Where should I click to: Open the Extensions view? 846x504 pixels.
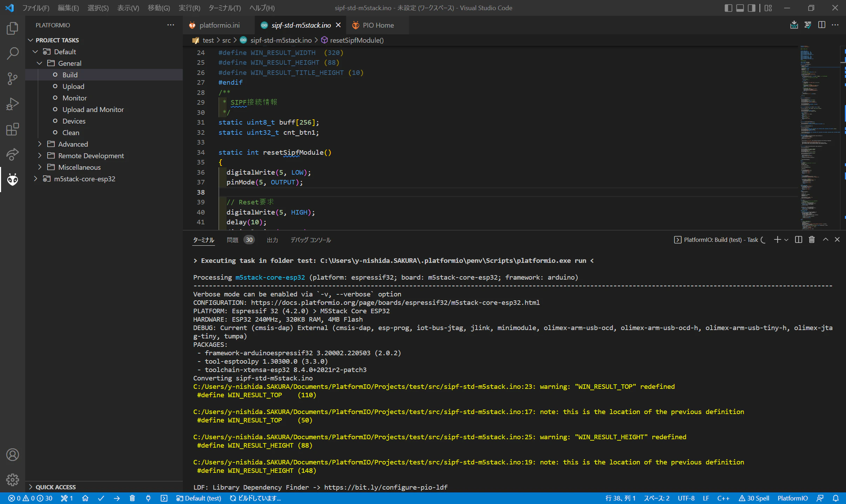point(13,129)
